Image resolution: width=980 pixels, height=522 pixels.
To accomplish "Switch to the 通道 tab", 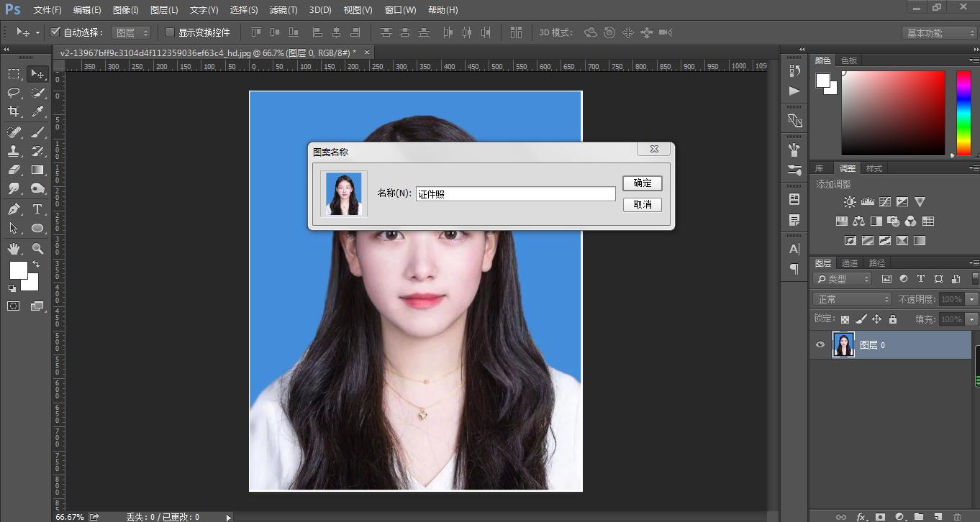I will [x=850, y=263].
